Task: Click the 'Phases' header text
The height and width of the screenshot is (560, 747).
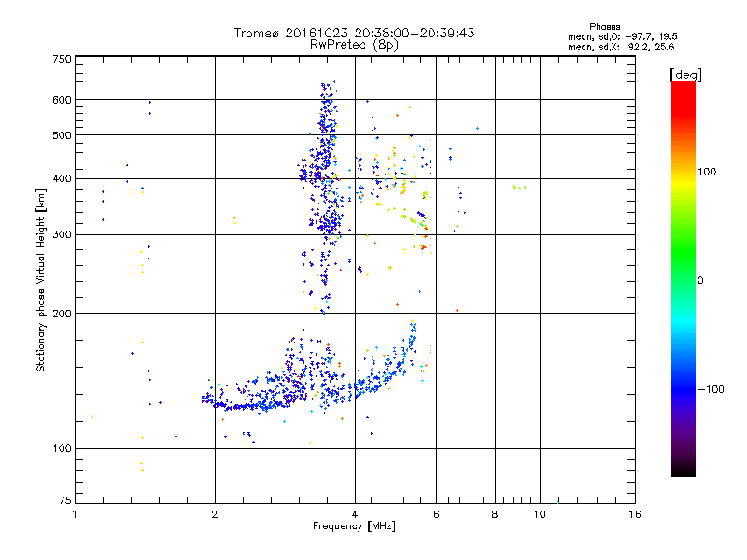Action: coord(604,27)
